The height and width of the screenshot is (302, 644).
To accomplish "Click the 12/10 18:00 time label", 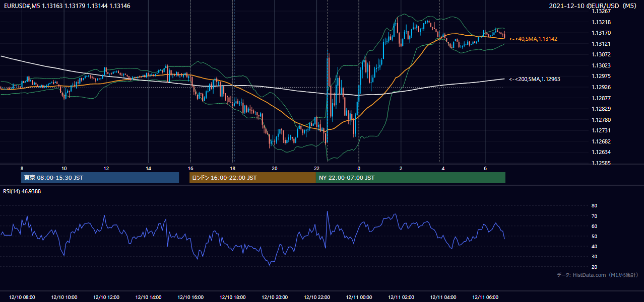I will [232, 297].
